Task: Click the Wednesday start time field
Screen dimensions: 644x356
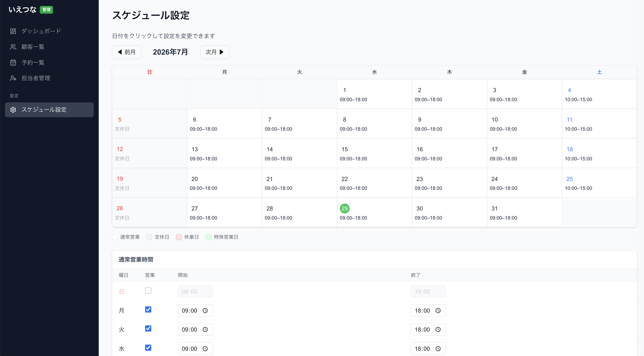Action: pos(195,349)
